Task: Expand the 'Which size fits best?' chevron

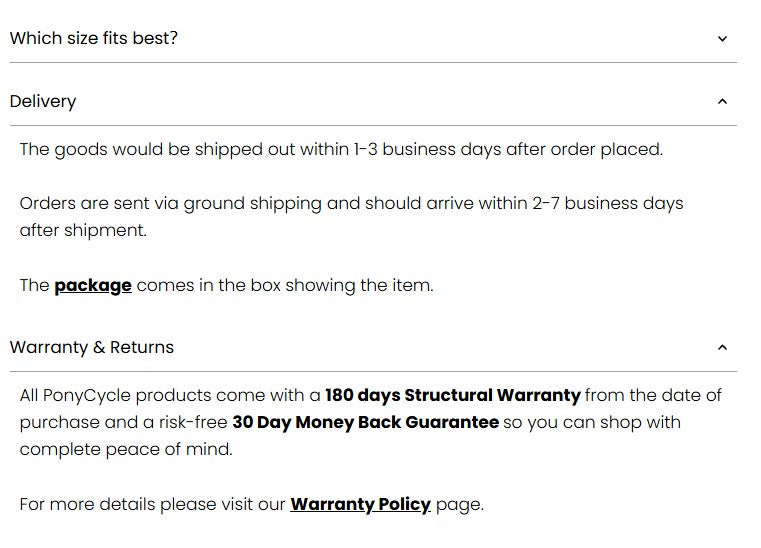Action: tap(722, 38)
